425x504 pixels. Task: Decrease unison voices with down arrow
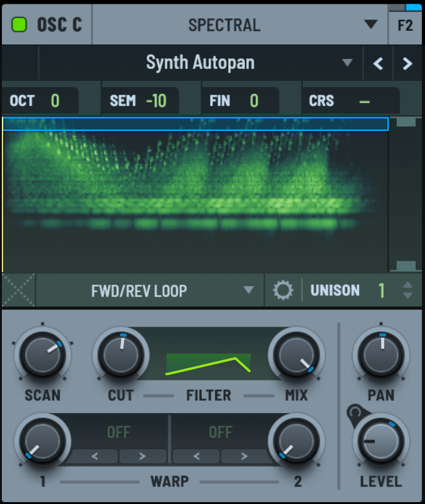pyautogui.click(x=408, y=295)
